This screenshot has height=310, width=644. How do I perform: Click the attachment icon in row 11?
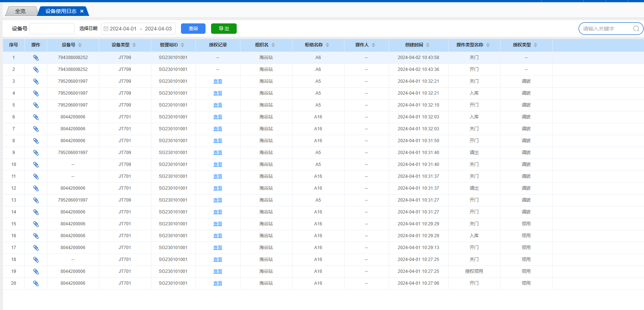[36, 176]
